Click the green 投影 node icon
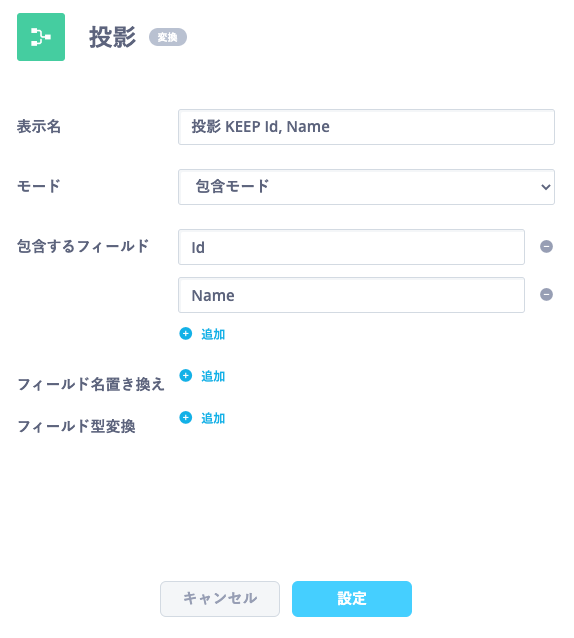 point(41,37)
